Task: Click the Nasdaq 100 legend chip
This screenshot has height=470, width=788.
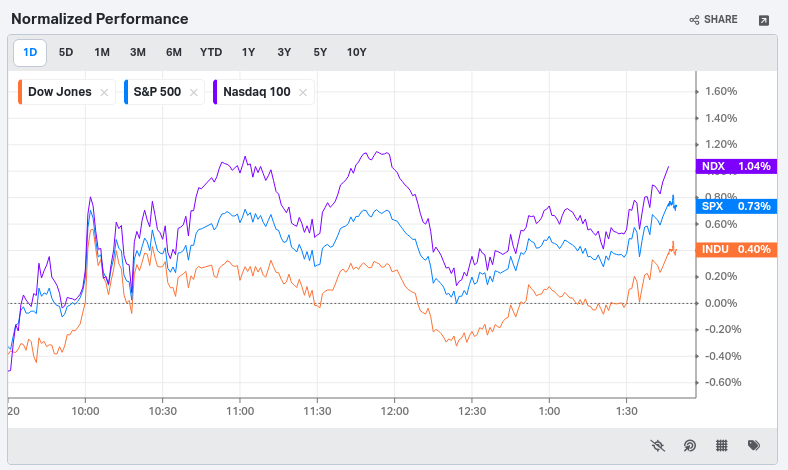Action: point(257,92)
